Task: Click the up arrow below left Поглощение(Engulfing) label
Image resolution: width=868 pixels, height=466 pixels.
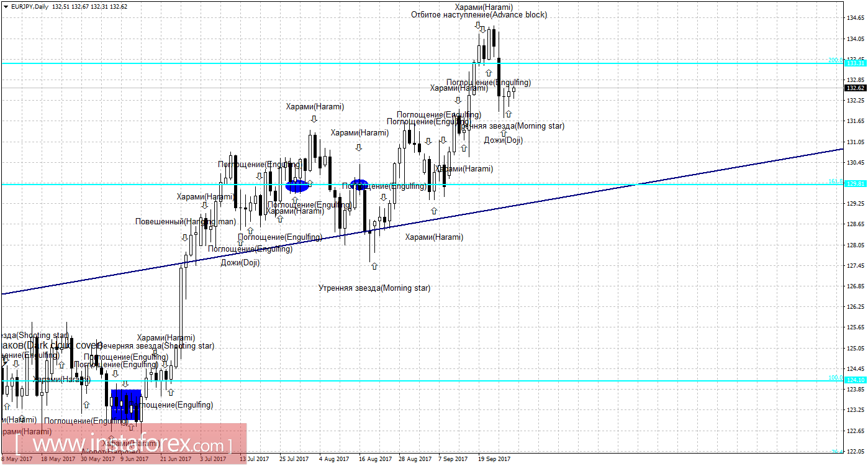Action: (x=250, y=230)
